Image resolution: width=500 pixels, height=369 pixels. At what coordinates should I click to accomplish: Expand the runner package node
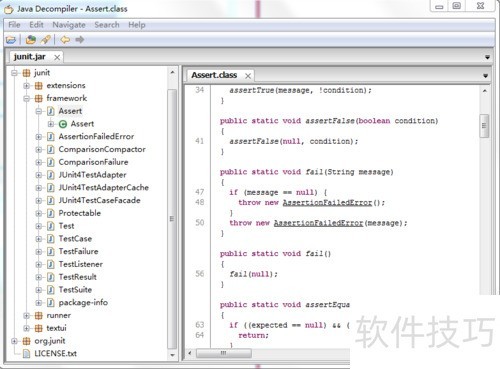[x=27, y=315]
